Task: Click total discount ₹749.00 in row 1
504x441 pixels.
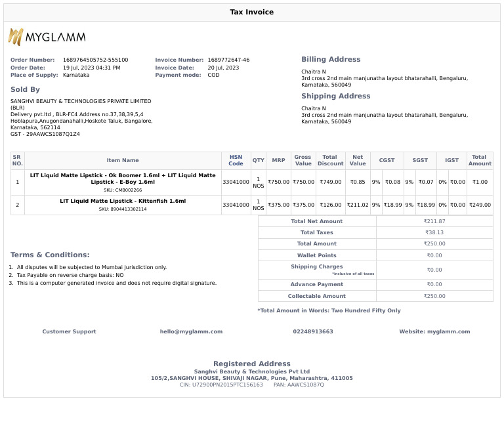Action: (x=331, y=182)
